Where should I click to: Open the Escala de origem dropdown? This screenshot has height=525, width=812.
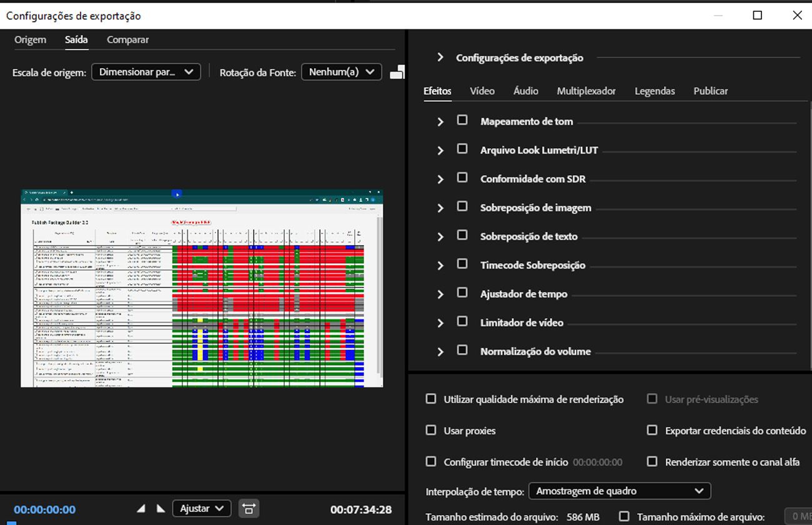coord(146,71)
